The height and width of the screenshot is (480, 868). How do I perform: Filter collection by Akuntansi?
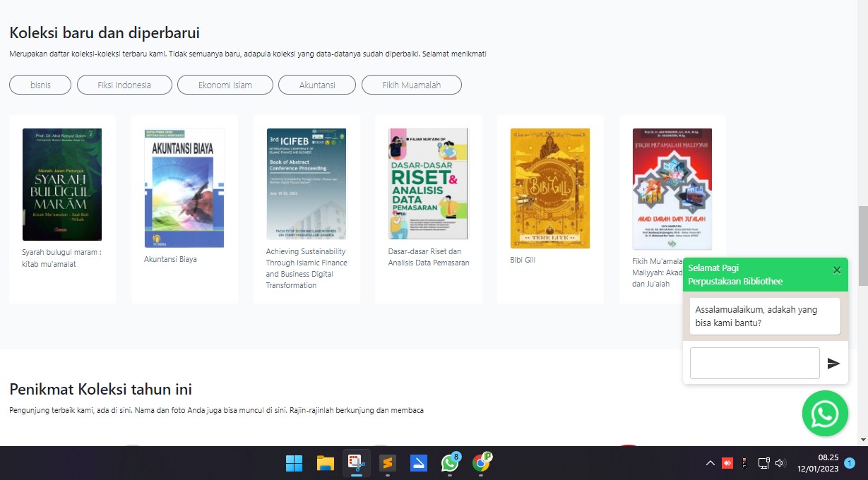pyautogui.click(x=317, y=85)
